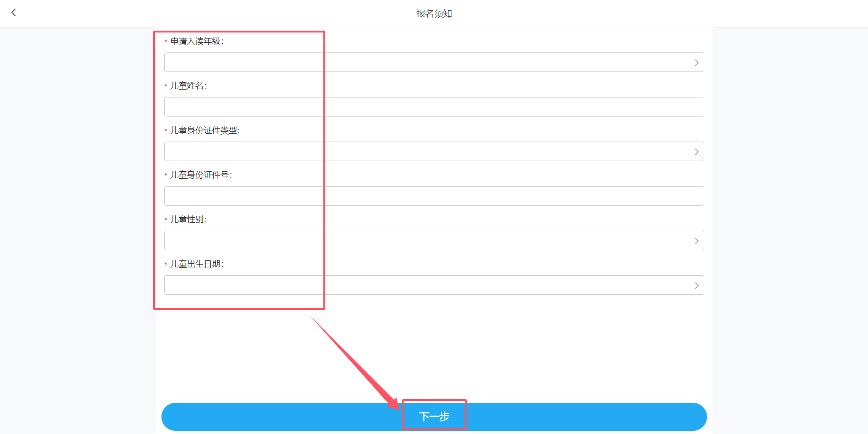Click the 下一步 button
868x434 pixels.
[x=434, y=416]
